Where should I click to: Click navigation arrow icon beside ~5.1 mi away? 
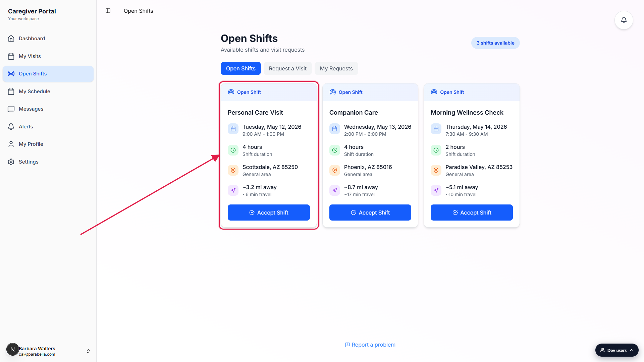[436, 190]
